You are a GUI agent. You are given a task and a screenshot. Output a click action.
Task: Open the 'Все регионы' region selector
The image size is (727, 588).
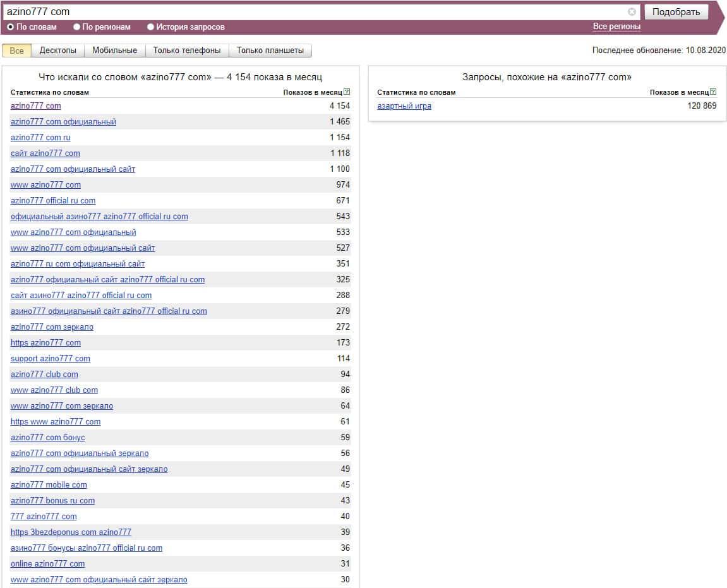coord(616,27)
